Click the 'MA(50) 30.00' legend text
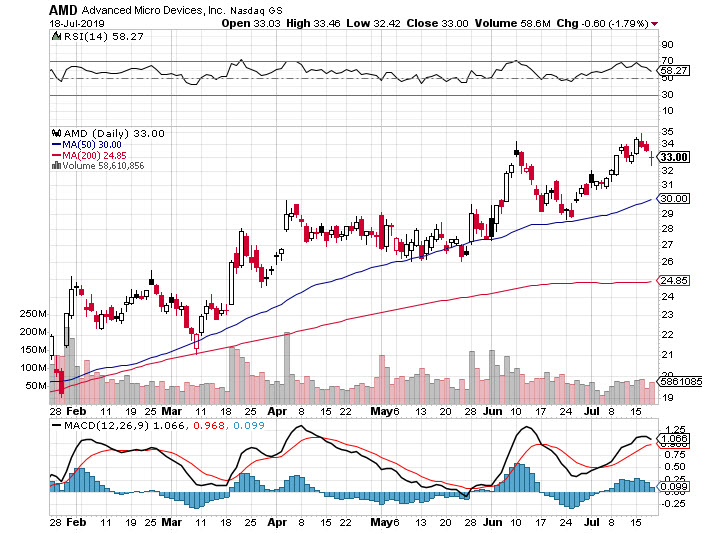This screenshot has width=702, height=534. tap(92, 145)
